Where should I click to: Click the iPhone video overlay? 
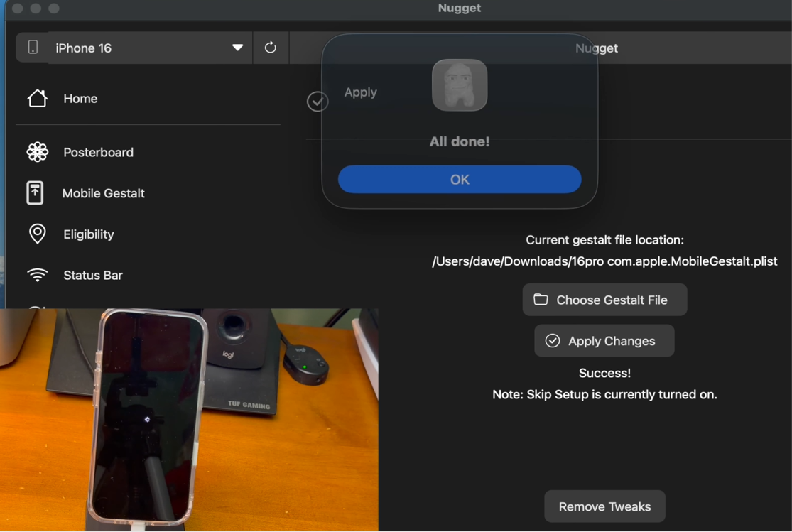pos(189,420)
